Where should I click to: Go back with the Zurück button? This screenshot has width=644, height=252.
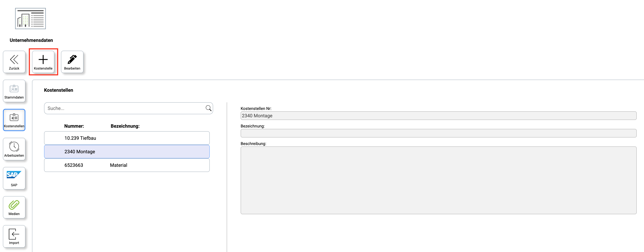[x=14, y=62]
